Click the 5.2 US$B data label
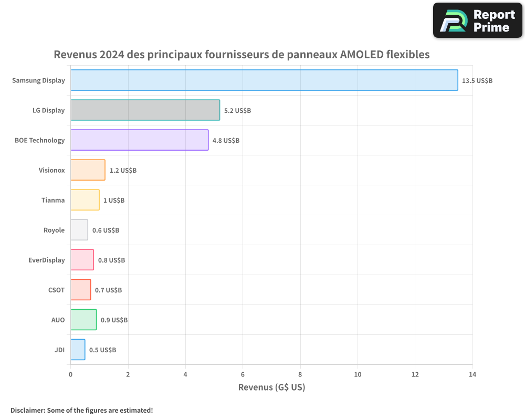The width and height of the screenshot is (525, 420). click(237, 111)
